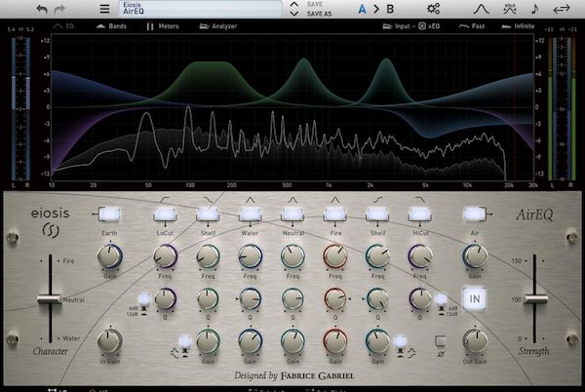This screenshot has width=585, height=392.
Task: Click the Eiosis AirEQ preset name field
Action: tap(200, 9)
